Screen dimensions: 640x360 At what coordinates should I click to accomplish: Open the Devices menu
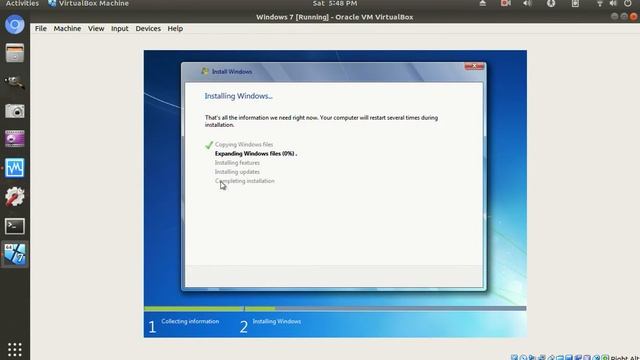[x=148, y=29]
